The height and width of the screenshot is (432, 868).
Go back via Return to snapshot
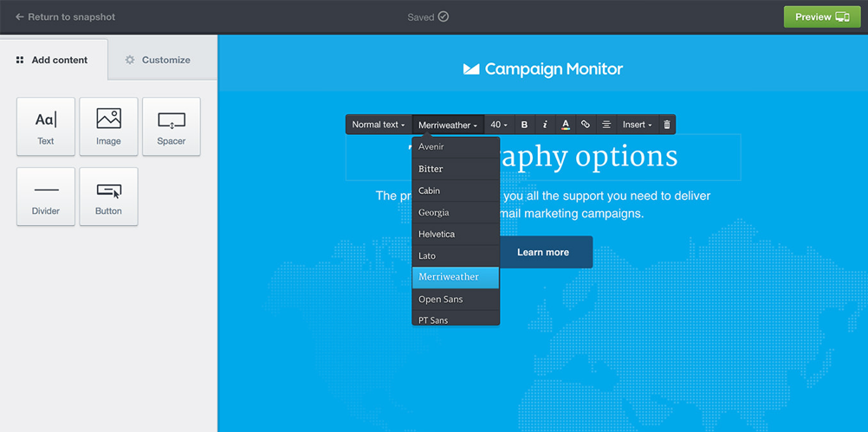tap(65, 17)
